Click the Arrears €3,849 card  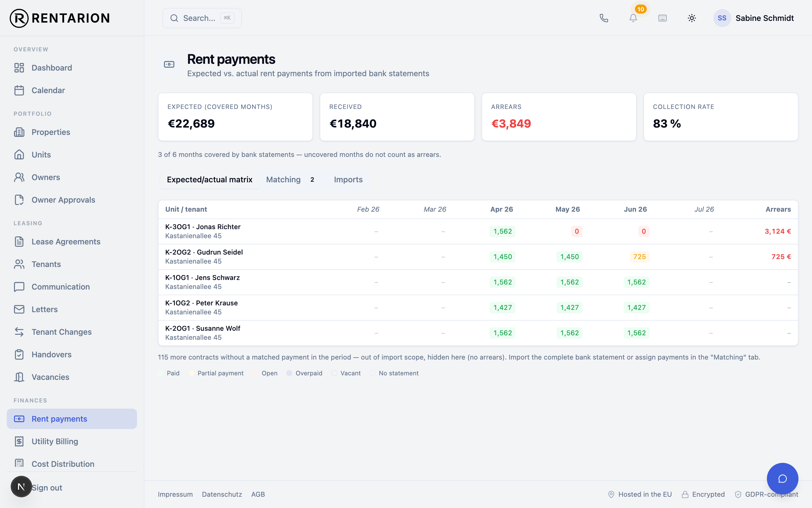(559, 117)
